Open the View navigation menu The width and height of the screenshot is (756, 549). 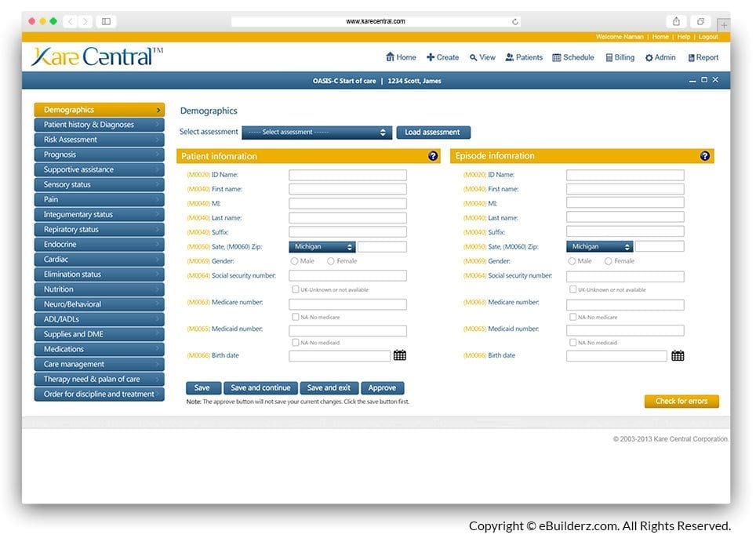click(482, 57)
